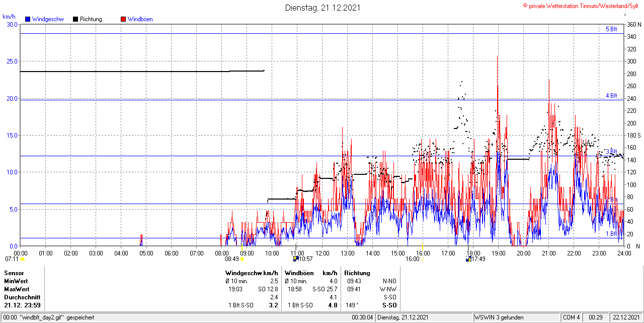Click the 19:00 time axis tick label
The width and height of the screenshot is (644, 323).
click(x=499, y=253)
